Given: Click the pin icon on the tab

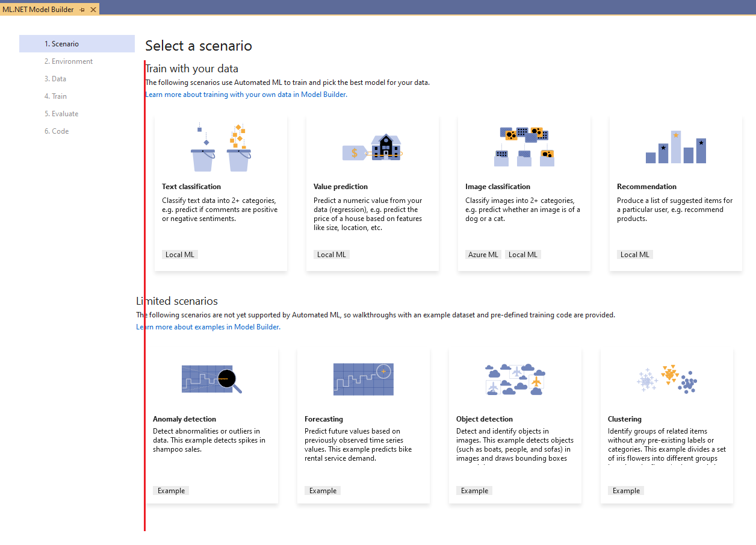Looking at the screenshot, I should tap(83, 9).
